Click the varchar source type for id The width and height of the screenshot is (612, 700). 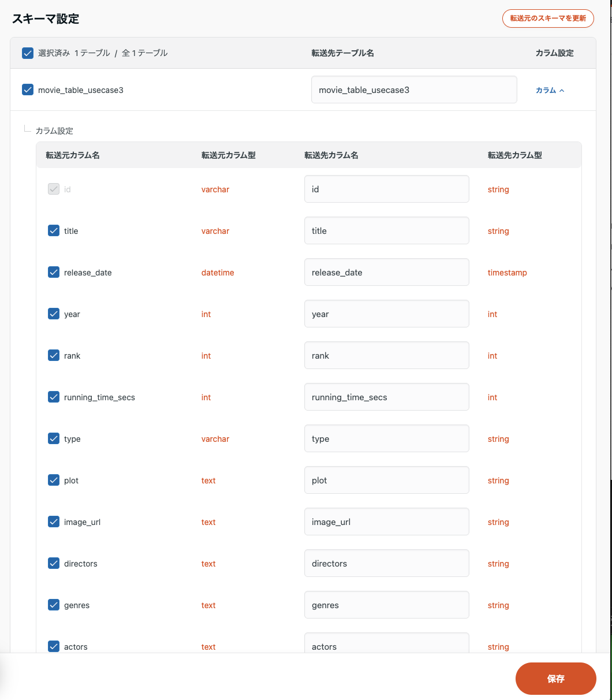215,189
